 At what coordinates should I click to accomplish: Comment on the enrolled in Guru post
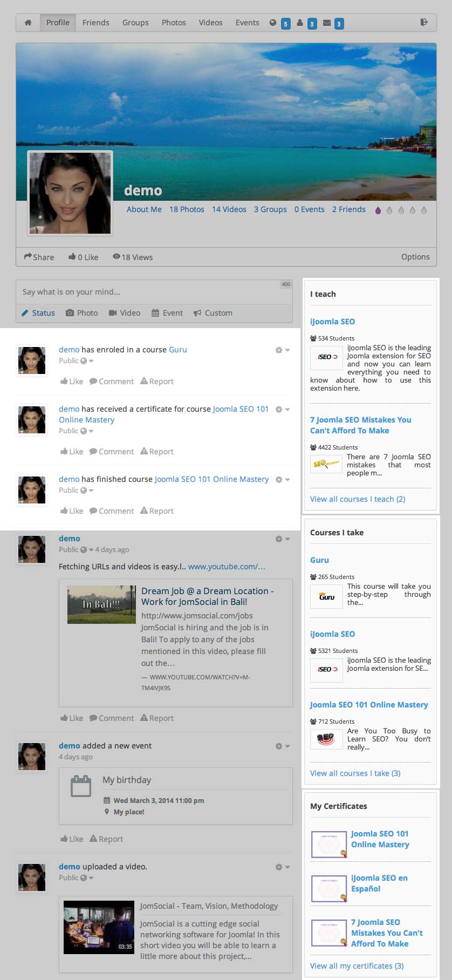pos(112,382)
